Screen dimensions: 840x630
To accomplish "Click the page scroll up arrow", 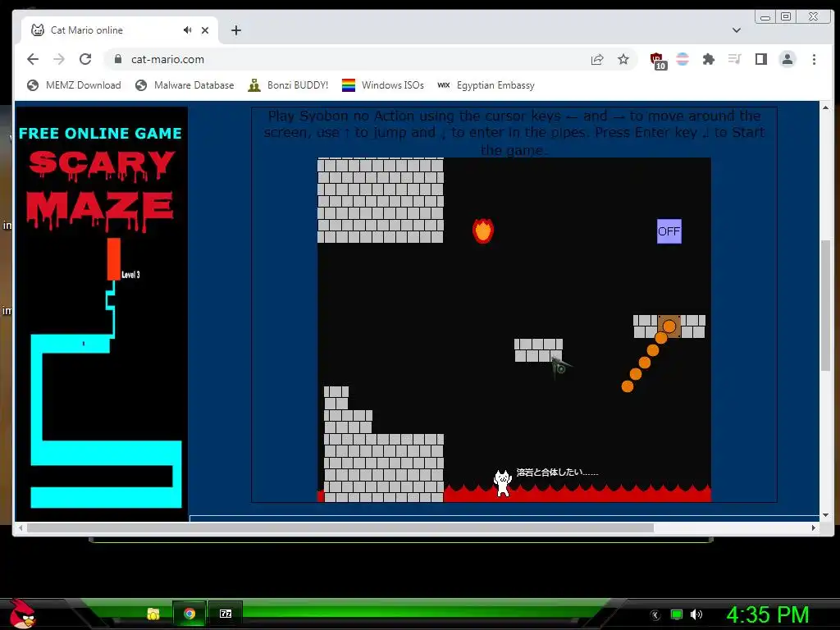I will [825, 107].
